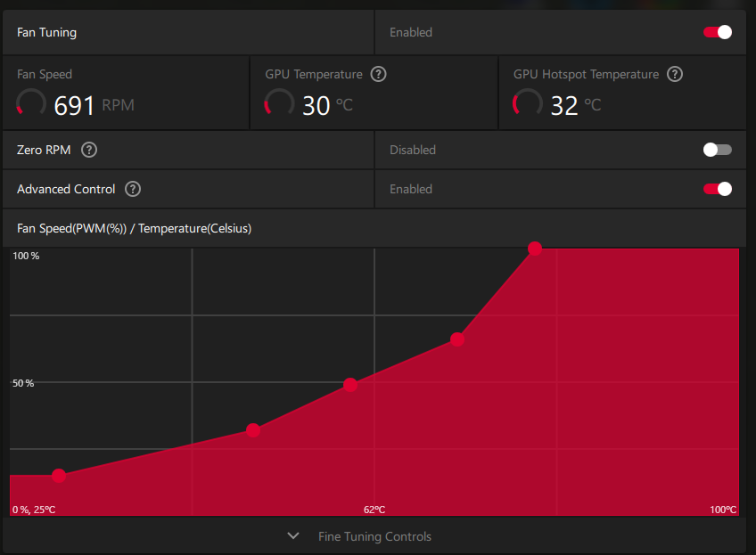Click the 100 % axis label

26,256
